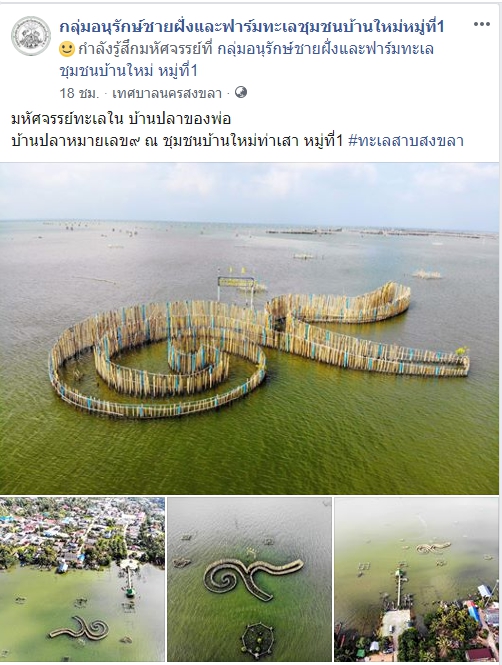The height and width of the screenshot is (665, 502).
Task: Click the pier tower in bottom-left thumbnail
Action: click(x=129, y=580)
